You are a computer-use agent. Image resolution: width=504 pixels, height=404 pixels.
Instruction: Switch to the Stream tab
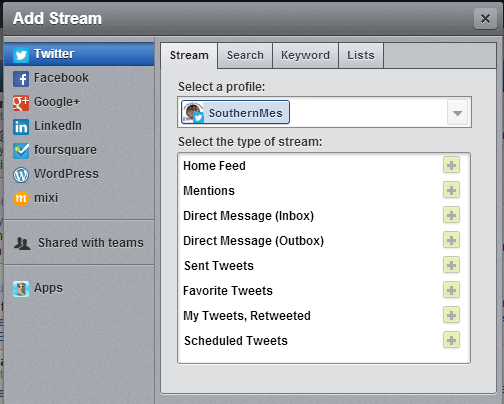click(x=189, y=55)
